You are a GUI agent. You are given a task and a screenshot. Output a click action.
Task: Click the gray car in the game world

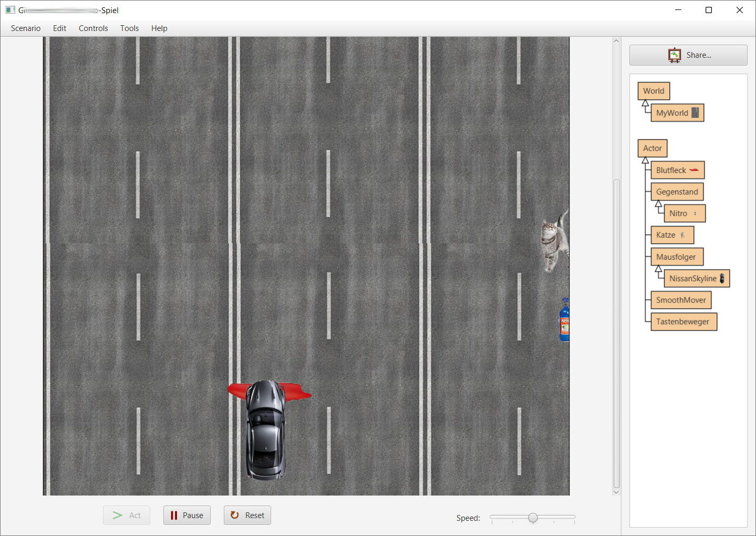266,431
